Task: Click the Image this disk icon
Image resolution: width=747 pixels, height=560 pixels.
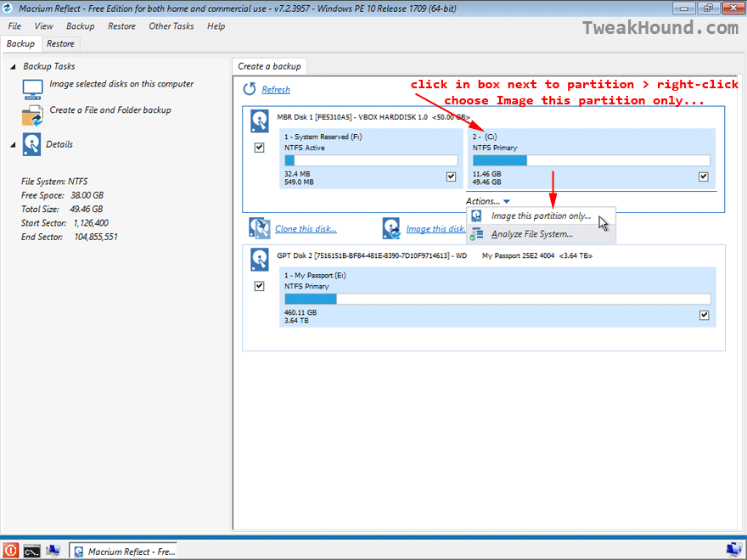Action: (391, 228)
